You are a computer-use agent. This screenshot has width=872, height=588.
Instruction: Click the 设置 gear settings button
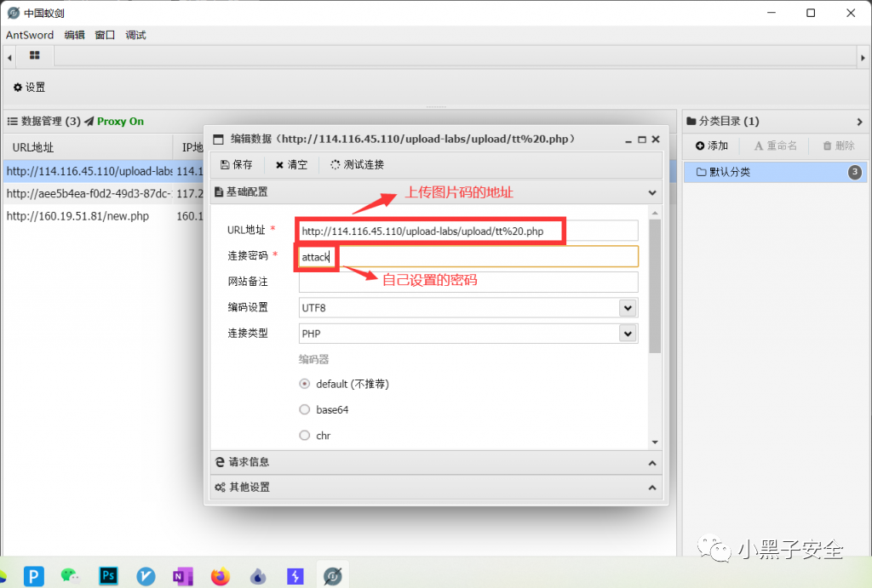[x=29, y=87]
